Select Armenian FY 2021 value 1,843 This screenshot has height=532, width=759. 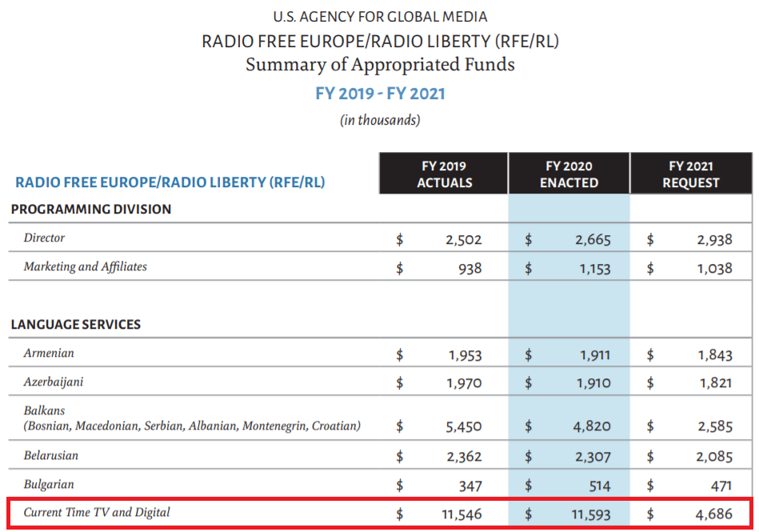pos(715,355)
